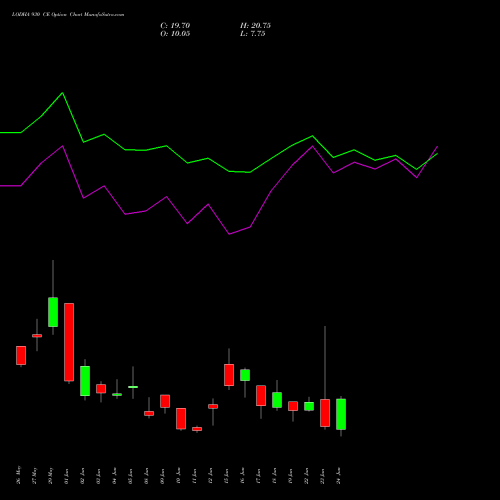Click the '15 Jun' date axis label
Image resolution: width=500 pixels, height=500 pixels.
(x=226, y=476)
